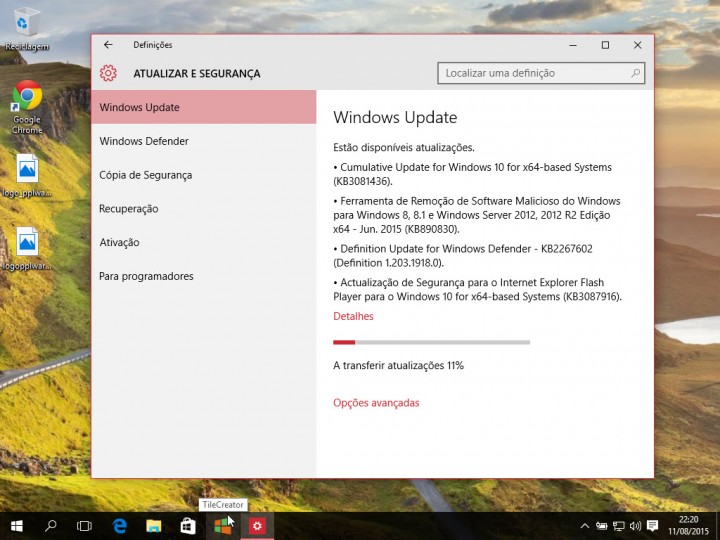The width and height of the screenshot is (720, 540).
Task: Open Windows Defender settings
Action: tap(203, 141)
